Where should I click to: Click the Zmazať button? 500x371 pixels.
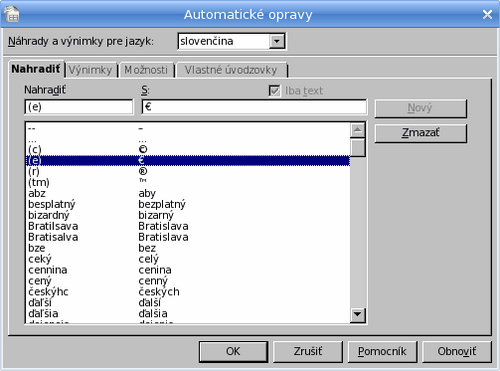pos(420,133)
